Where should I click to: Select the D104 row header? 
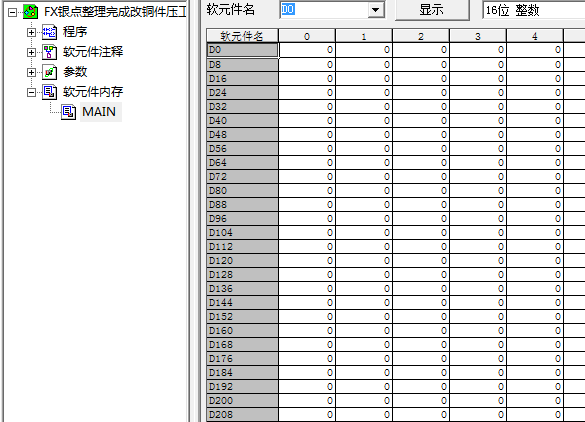coord(242,233)
